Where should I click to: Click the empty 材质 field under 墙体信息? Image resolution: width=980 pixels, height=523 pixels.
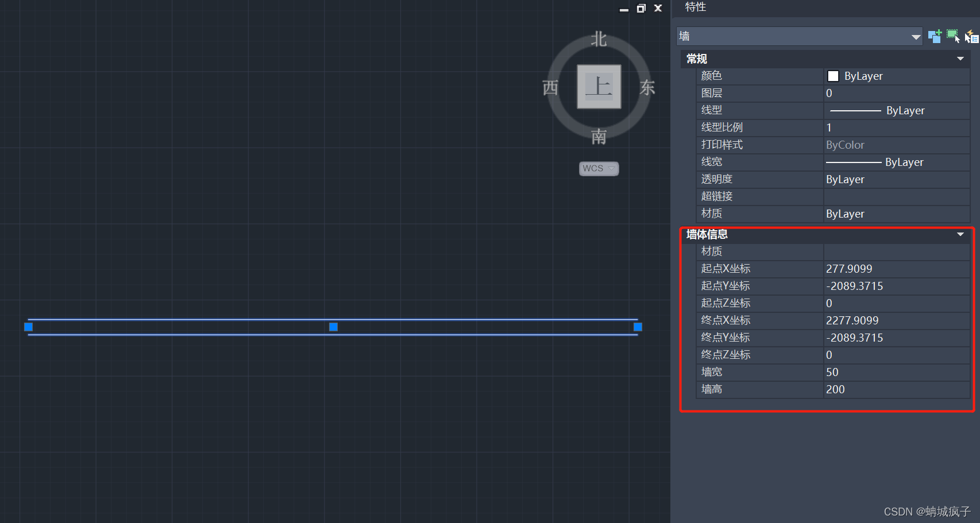click(897, 251)
